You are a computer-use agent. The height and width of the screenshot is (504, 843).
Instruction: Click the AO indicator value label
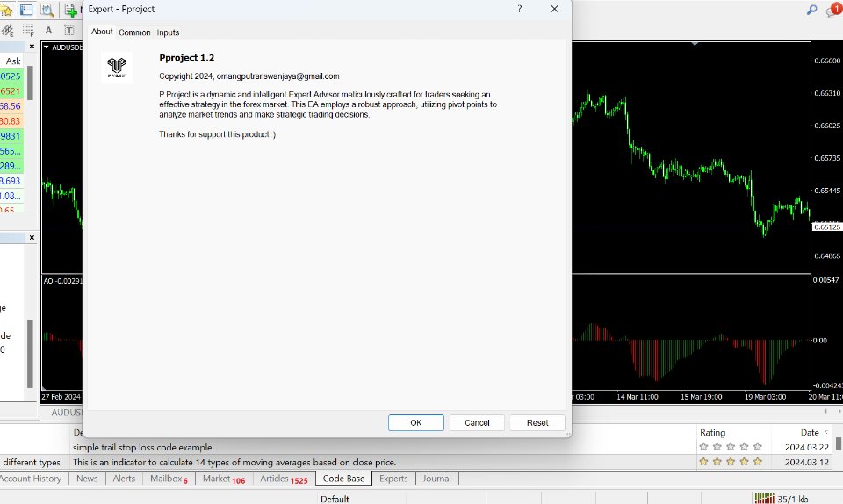[x=63, y=281]
